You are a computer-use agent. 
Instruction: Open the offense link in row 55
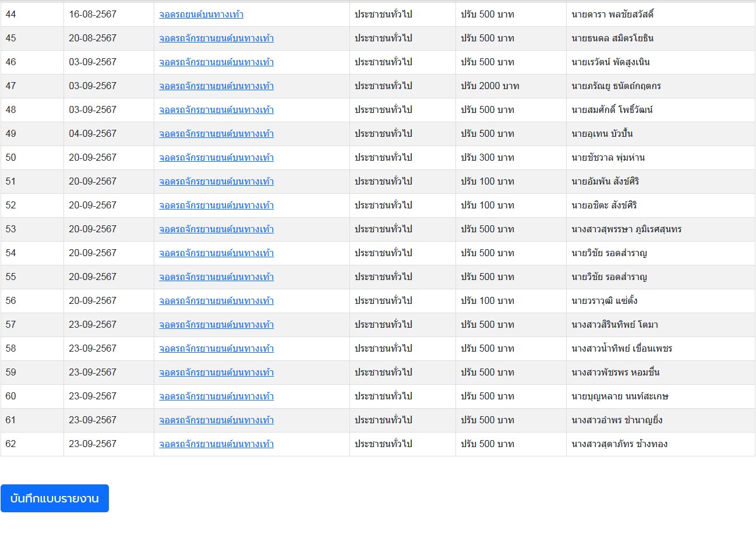[x=216, y=277]
